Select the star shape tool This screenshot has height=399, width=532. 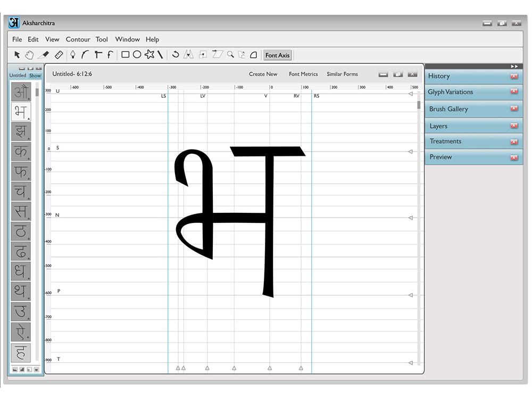pos(149,55)
